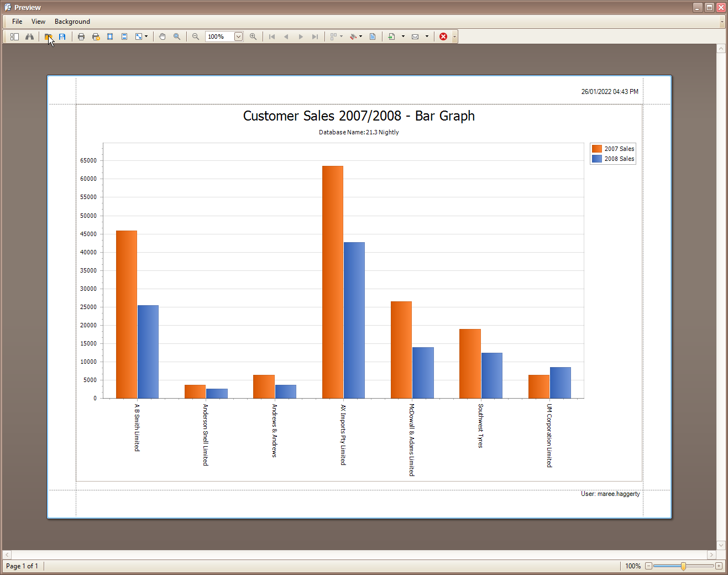This screenshot has height=575, width=728.
Task: Click the horizontal scrollbar left arrow
Action: [7, 555]
